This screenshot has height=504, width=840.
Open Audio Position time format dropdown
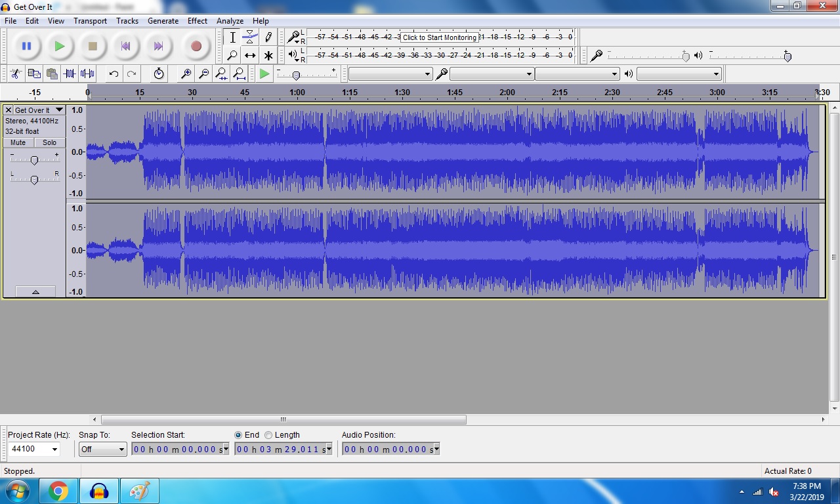coord(436,450)
